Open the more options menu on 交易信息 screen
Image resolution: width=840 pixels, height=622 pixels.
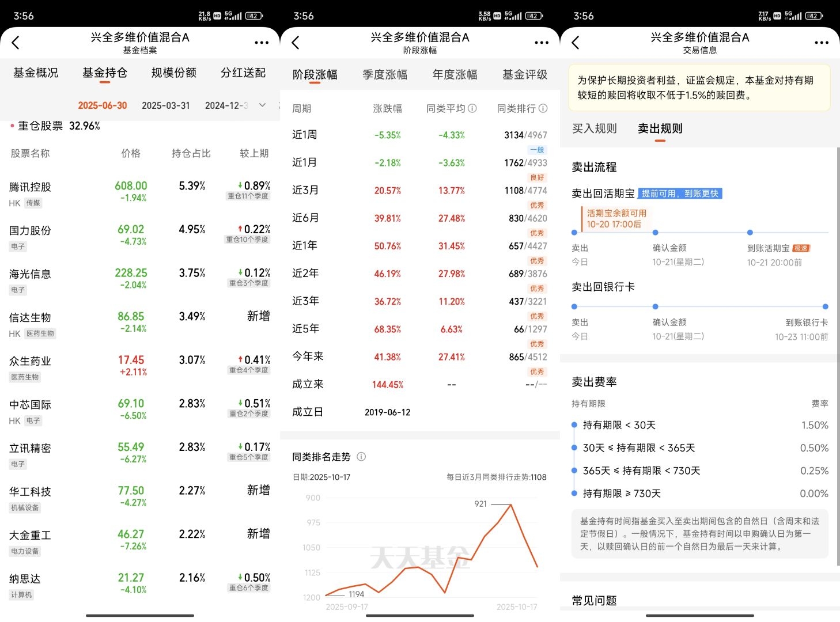(x=822, y=43)
